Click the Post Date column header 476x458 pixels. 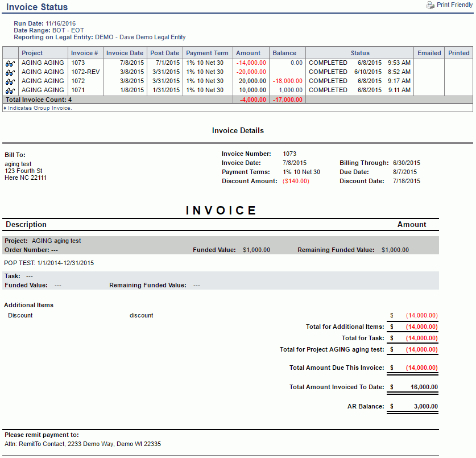164,53
